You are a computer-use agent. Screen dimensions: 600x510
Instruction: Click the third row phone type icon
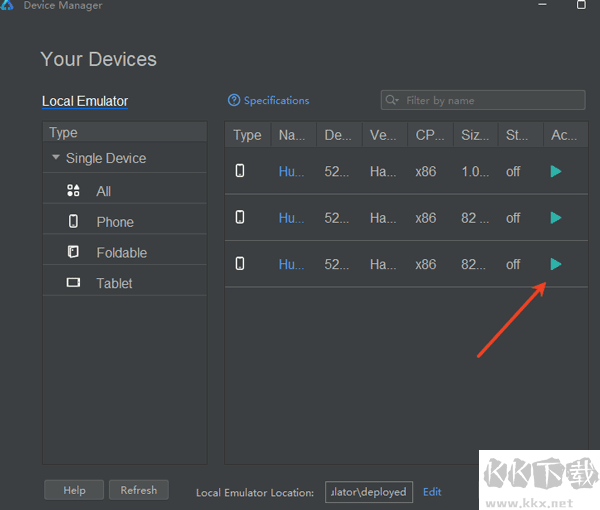(x=240, y=264)
